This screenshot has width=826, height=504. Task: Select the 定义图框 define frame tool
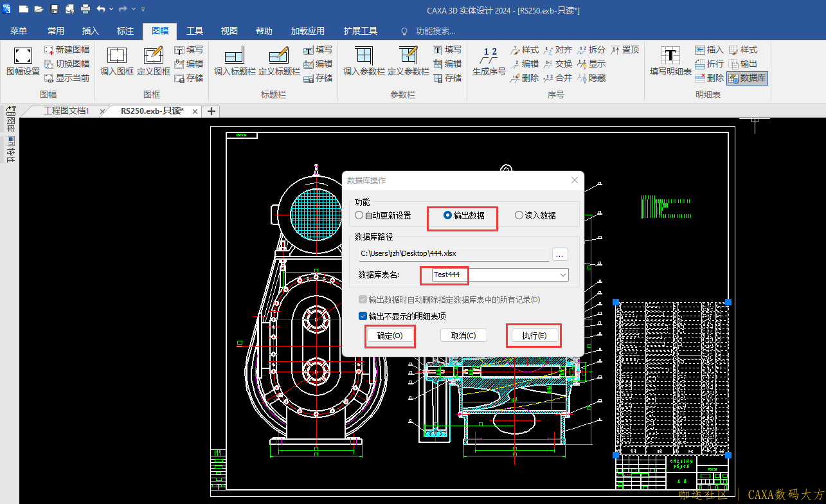(x=153, y=57)
